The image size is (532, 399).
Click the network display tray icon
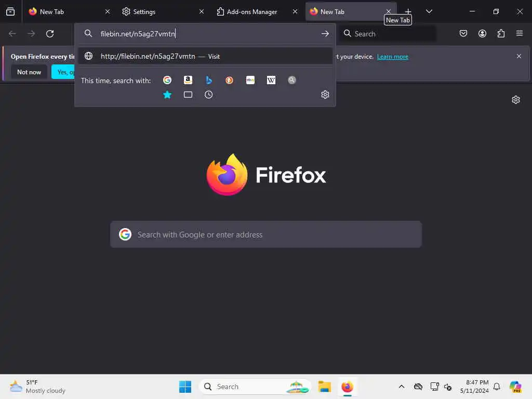click(435, 387)
